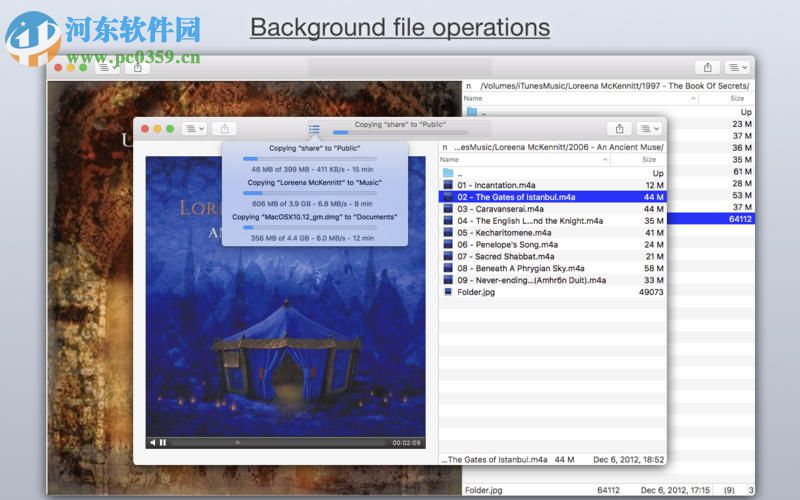Viewport: 800px width, 500px height.
Task: Click the file icon of 05 - Kecharitomene.m4a
Action: click(x=448, y=233)
